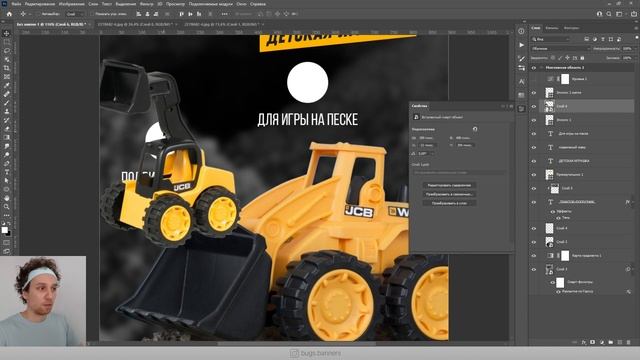This screenshot has width=640, height=360.
Task: Select the Lasso tool
Action: click(7, 51)
